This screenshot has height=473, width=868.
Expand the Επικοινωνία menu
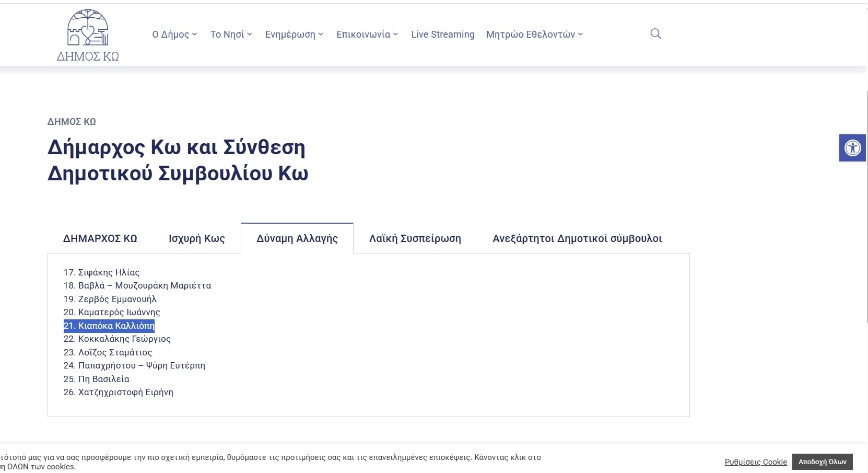pyautogui.click(x=367, y=34)
